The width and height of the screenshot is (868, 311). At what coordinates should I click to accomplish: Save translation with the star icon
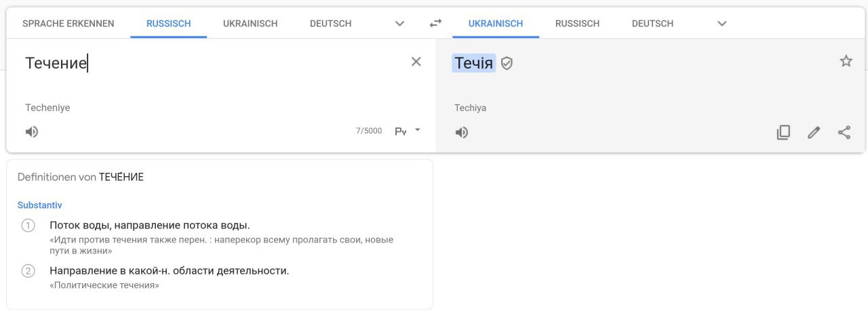click(846, 62)
